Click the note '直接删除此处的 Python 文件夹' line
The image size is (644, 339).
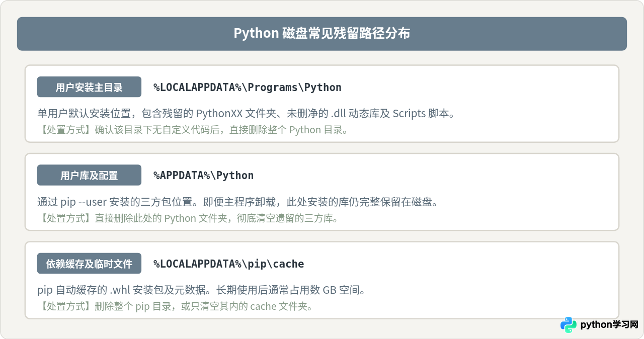coord(188,218)
